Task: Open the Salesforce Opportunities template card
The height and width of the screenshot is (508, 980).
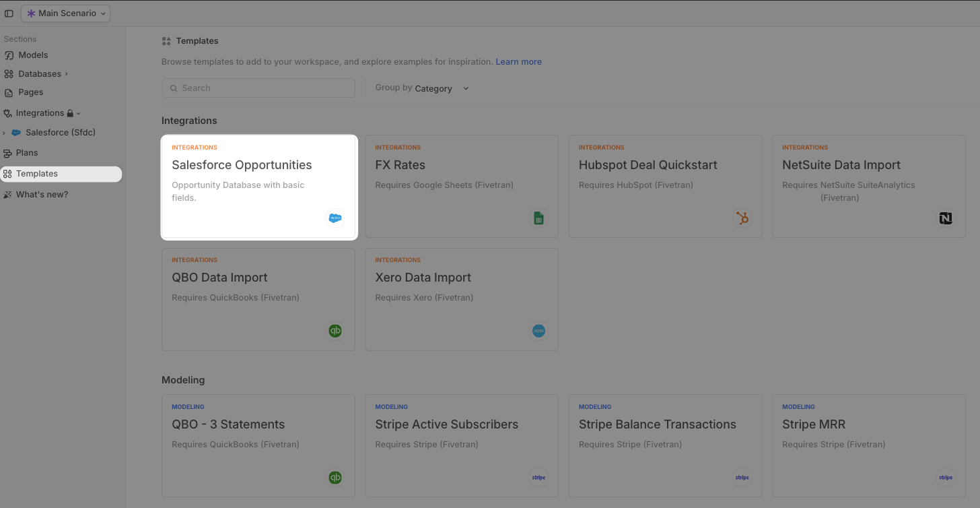Action: coord(259,187)
